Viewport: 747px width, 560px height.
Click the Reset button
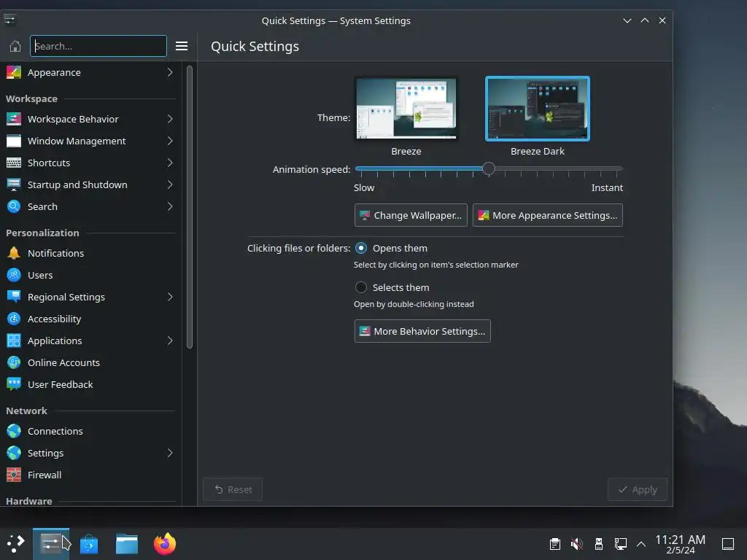click(x=233, y=489)
